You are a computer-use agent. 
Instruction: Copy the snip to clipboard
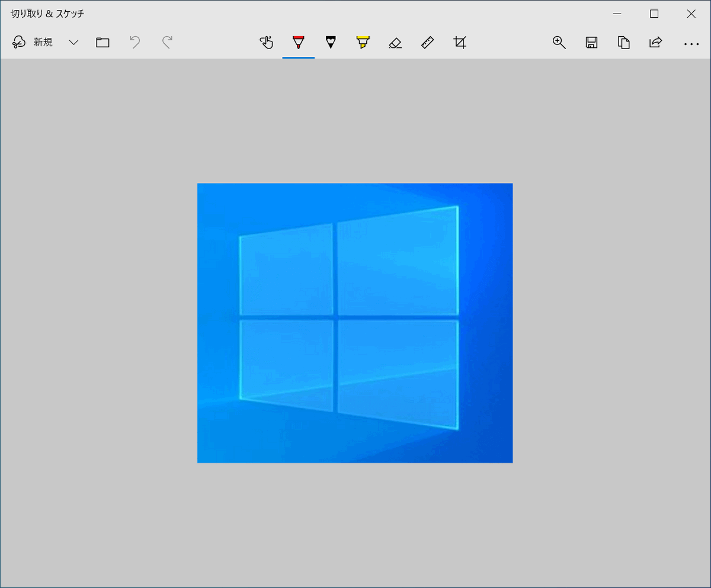623,42
